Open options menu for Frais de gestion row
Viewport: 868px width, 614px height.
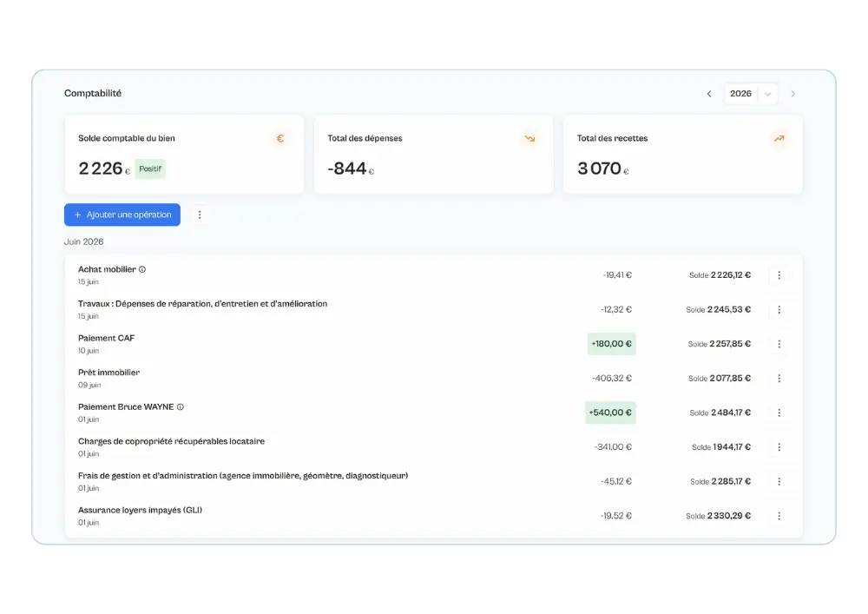779,481
